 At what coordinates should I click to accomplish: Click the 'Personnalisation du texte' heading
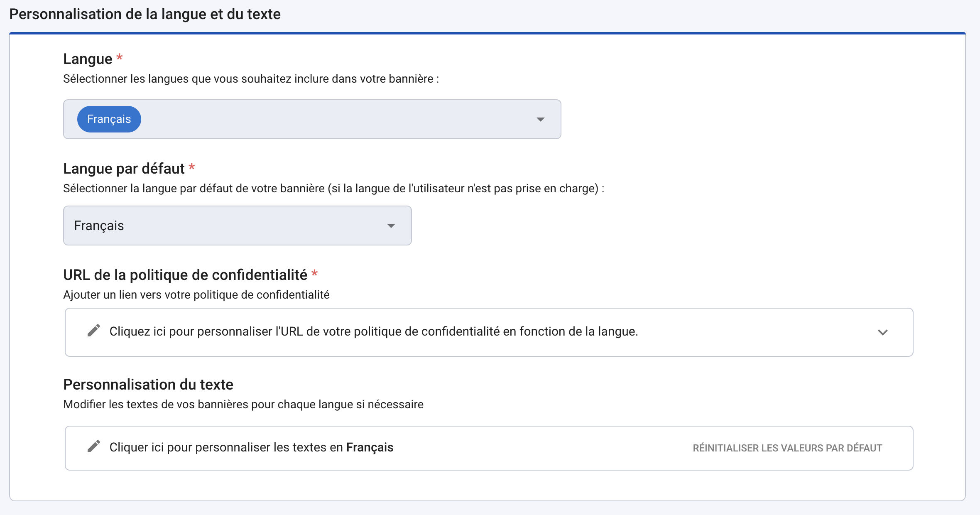[x=148, y=385]
